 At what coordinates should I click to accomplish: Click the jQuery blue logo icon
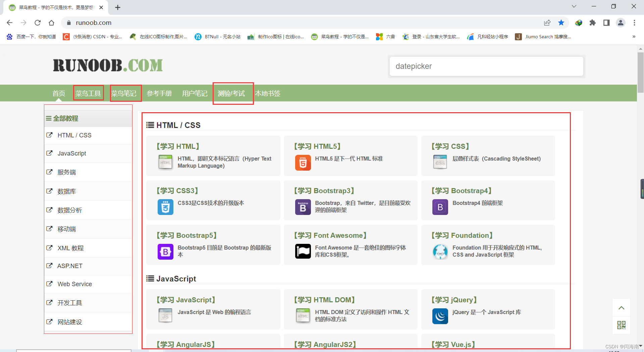440,316
